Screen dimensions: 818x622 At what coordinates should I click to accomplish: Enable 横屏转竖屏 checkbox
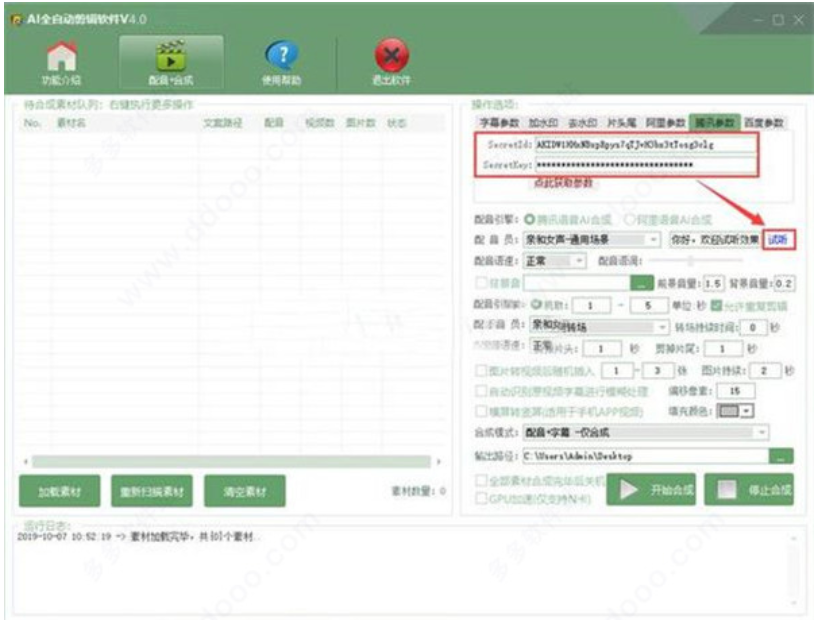(x=480, y=411)
